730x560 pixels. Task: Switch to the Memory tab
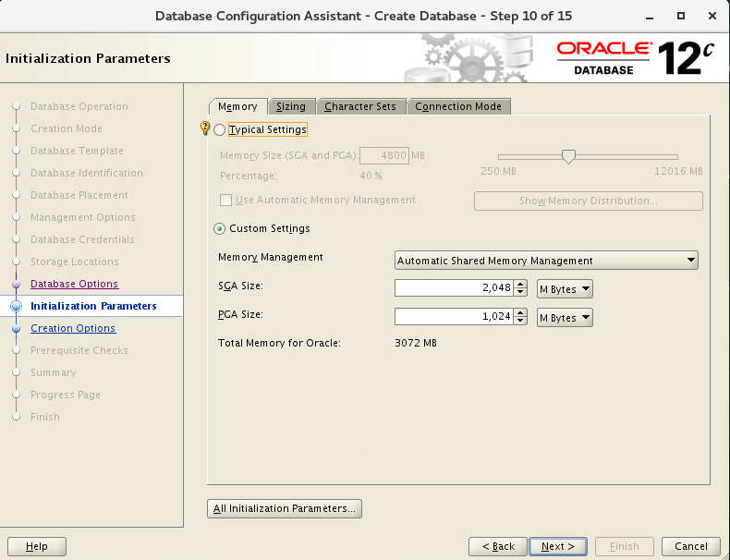coord(237,106)
